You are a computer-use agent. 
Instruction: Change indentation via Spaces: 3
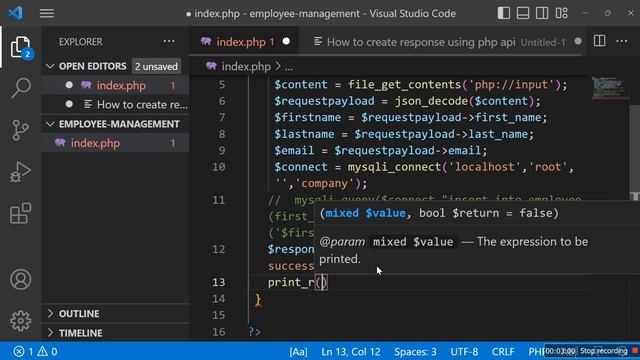415,351
